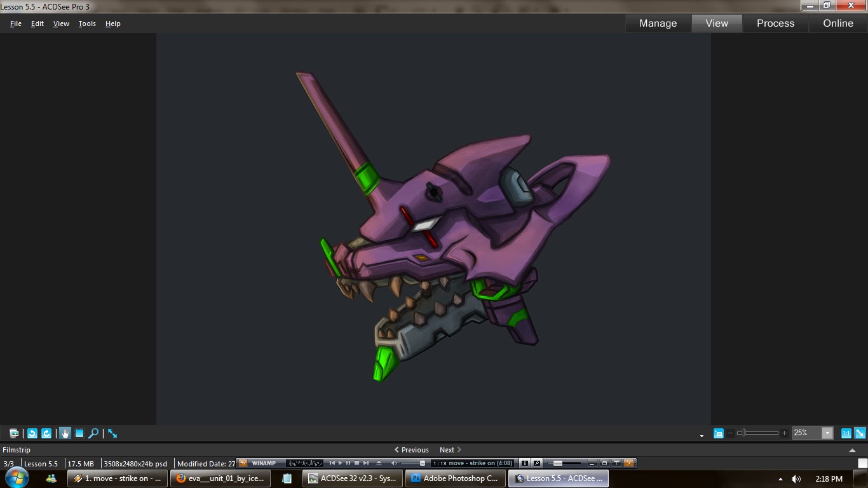The image size is (868, 488).
Task: Click the zoom in plus button
Action: tap(784, 433)
